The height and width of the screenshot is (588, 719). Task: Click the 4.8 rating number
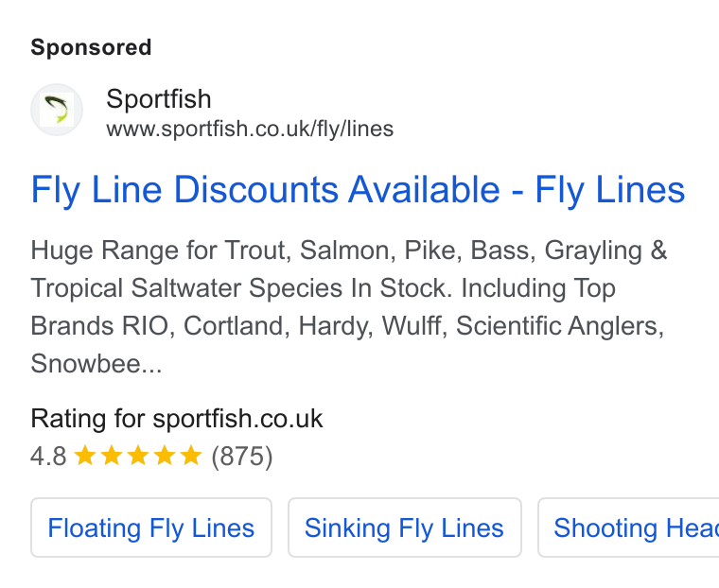[48, 457]
